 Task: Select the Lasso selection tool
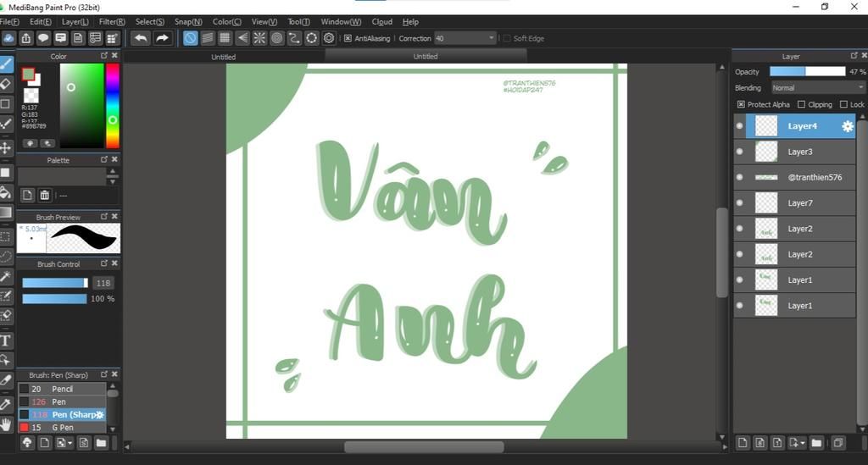click(x=6, y=257)
